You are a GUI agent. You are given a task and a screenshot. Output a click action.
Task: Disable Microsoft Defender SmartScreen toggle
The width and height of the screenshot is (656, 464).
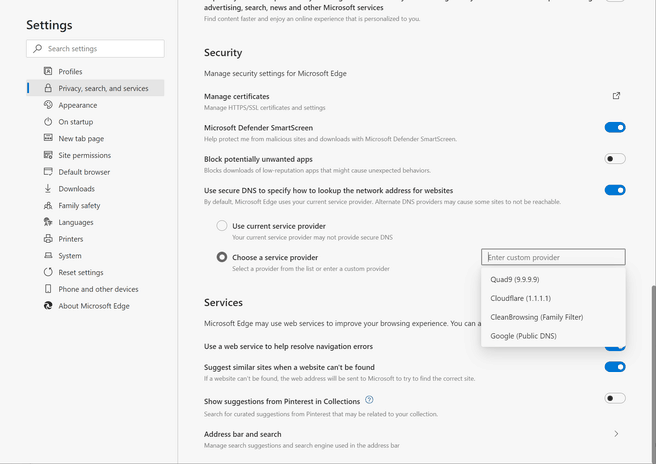click(615, 127)
